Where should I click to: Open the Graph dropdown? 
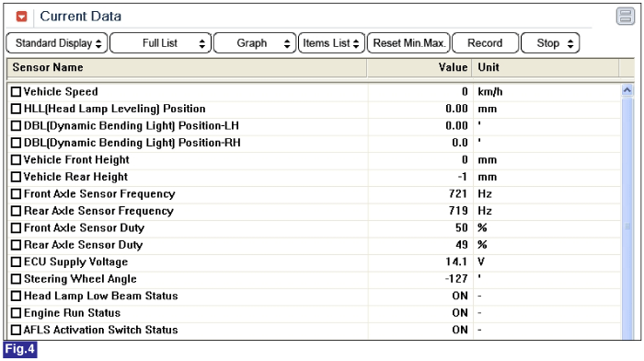255,43
